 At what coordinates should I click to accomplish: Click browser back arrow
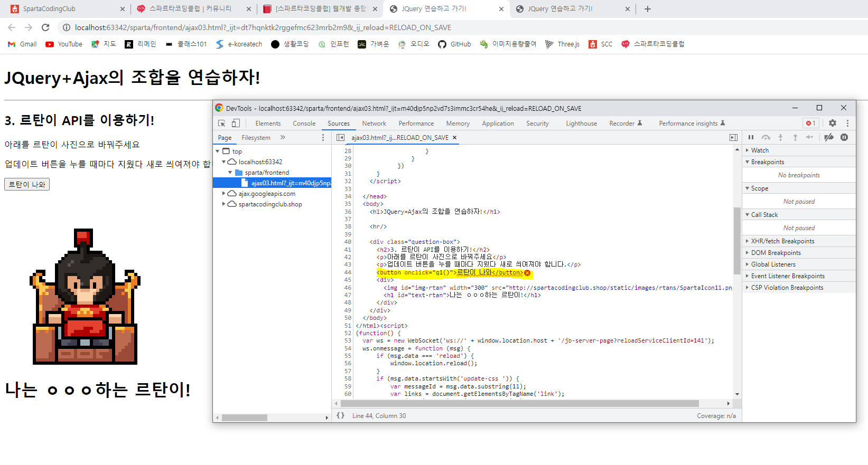[x=12, y=27]
